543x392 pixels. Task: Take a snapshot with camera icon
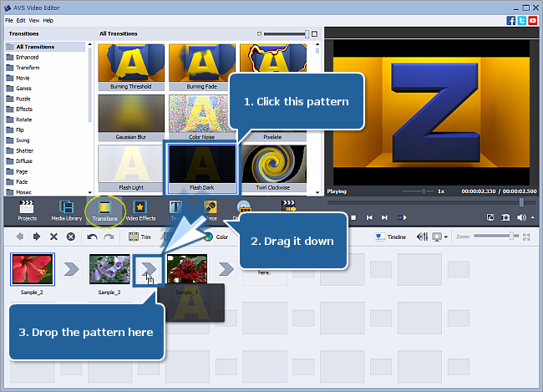(505, 217)
